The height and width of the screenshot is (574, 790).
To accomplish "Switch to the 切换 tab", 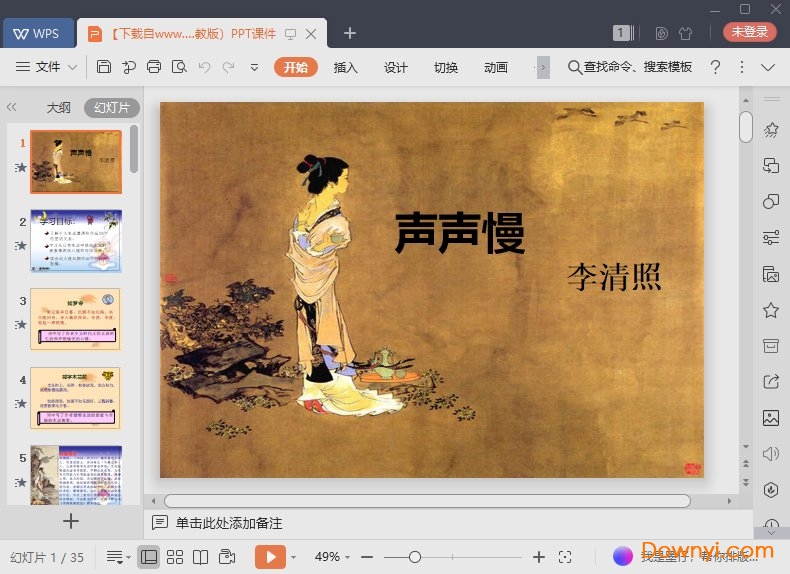I will tap(446, 67).
